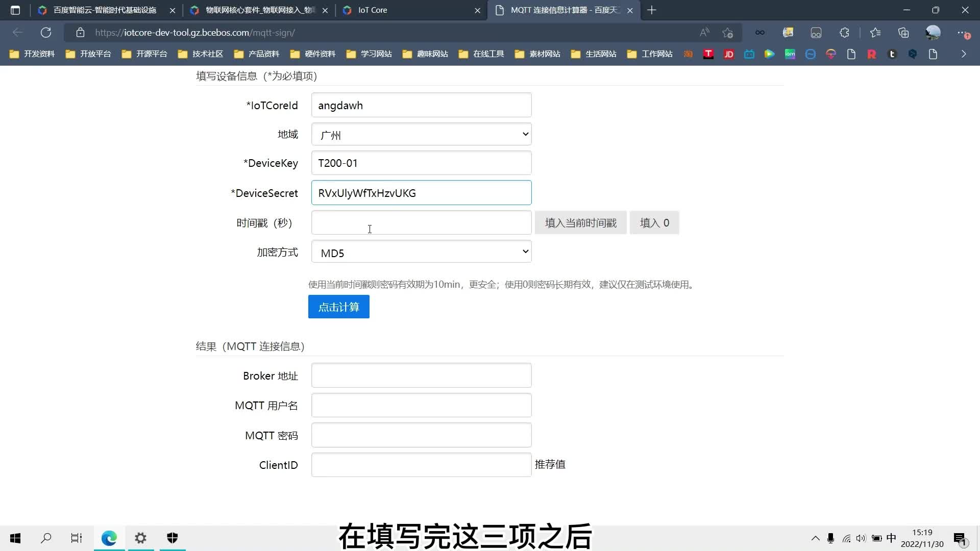Image resolution: width=980 pixels, height=551 pixels.
Task: Open the 在线工具 bookmark folder
Action: (481, 54)
